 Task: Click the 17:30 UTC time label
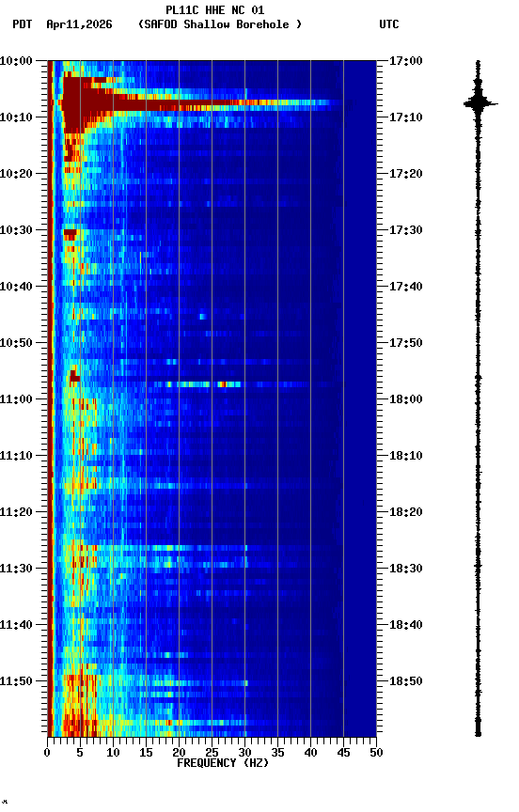[405, 230]
